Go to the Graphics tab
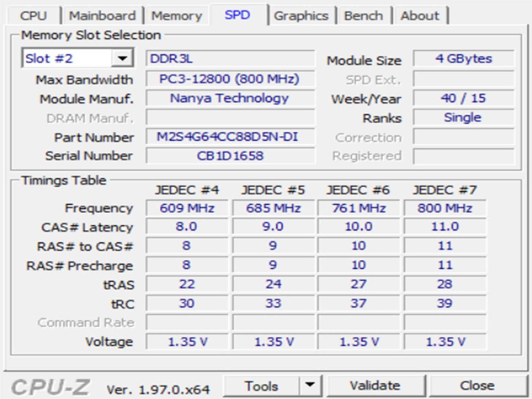 click(301, 16)
